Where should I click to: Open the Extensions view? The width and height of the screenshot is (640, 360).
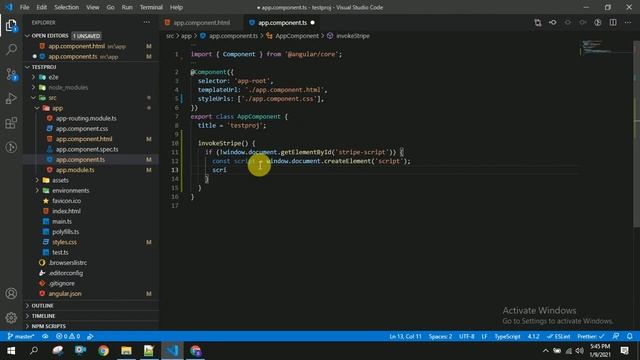coord(11,123)
